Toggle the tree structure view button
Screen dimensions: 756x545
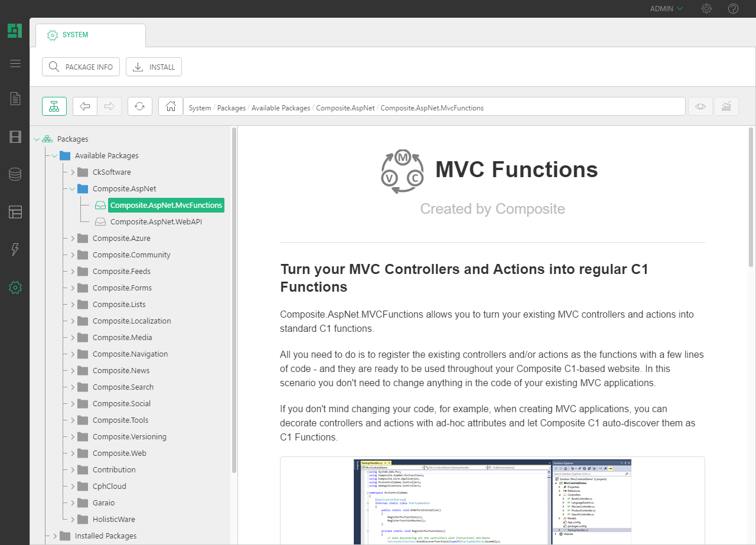[x=54, y=106]
